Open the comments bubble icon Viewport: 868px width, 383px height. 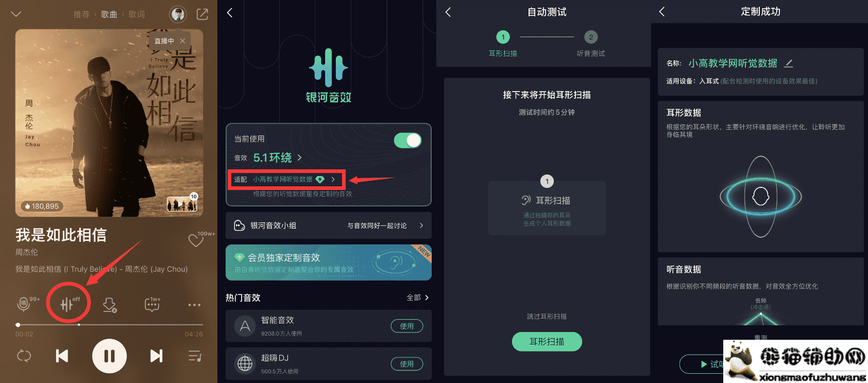click(152, 305)
